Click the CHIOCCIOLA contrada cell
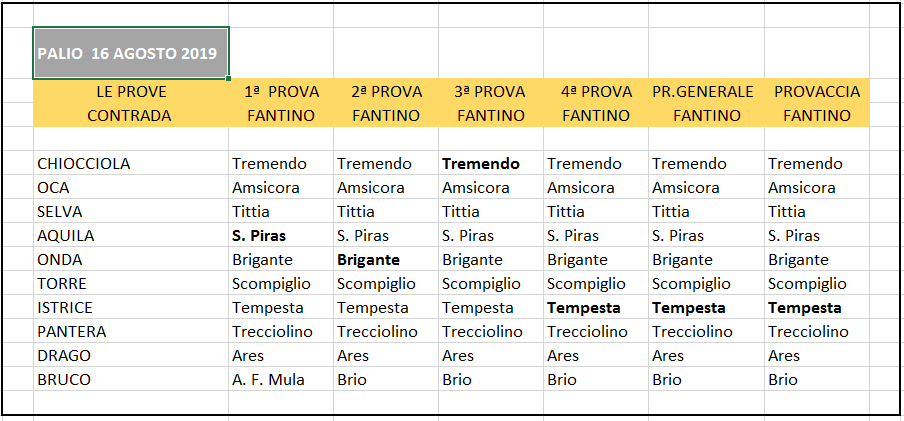The image size is (904, 421). pos(131,163)
